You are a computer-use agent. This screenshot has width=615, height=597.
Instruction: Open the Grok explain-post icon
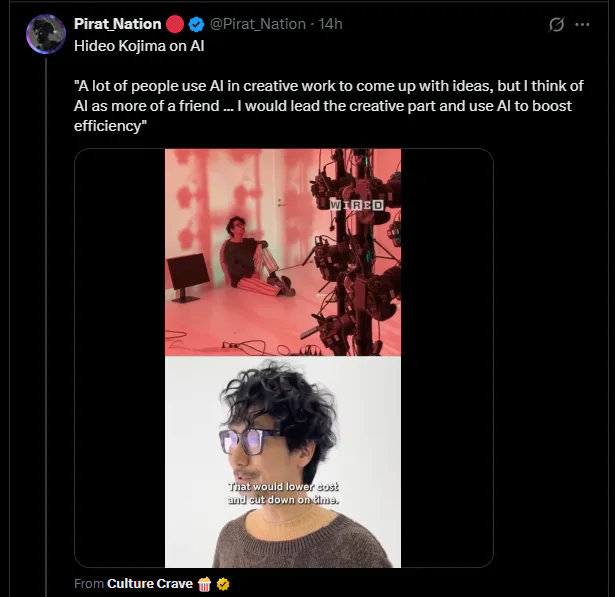tap(557, 24)
